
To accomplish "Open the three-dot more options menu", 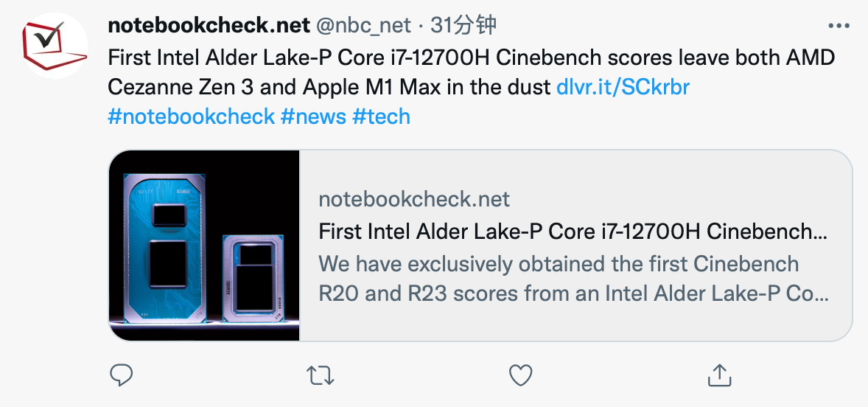I will click(840, 26).
